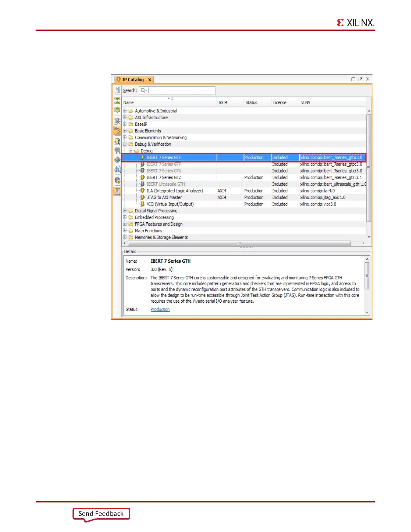Select ILA (Integrated Logic Analyzer) entry

click(175, 191)
